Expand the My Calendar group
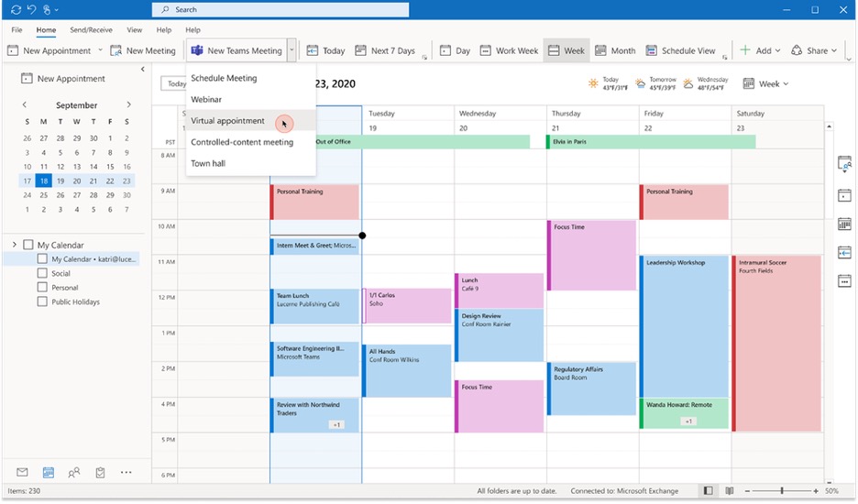 point(15,245)
